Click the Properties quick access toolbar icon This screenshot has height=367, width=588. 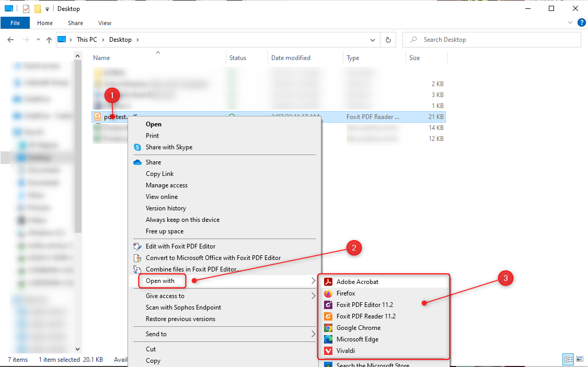tap(26, 8)
